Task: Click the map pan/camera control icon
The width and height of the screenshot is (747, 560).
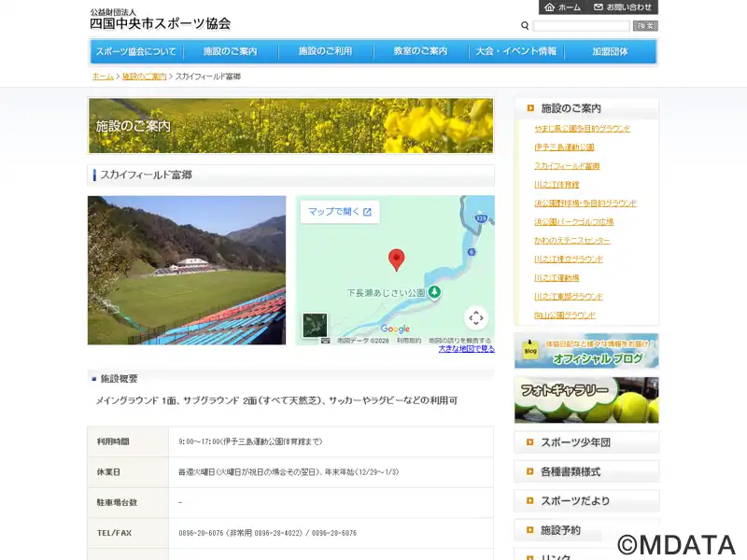Action: tap(476, 318)
